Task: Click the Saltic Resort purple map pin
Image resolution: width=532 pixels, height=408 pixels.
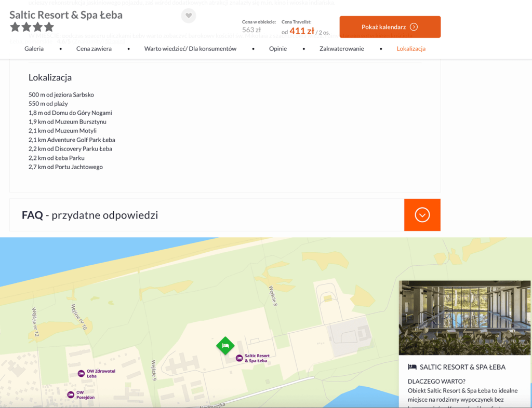Action: [x=239, y=358]
